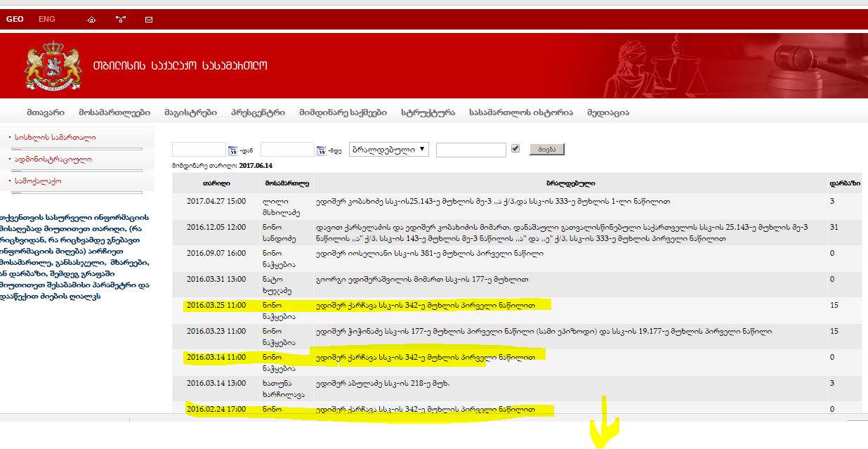This screenshot has height=449, width=868.
Task: Open the ბრალდებული filter dropdown
Action: 389,149
